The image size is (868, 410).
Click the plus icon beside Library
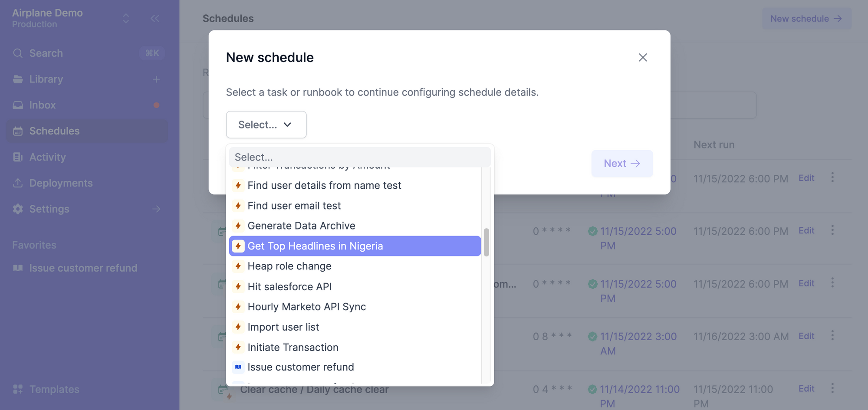pyautogui.click(x=156, y=79)
